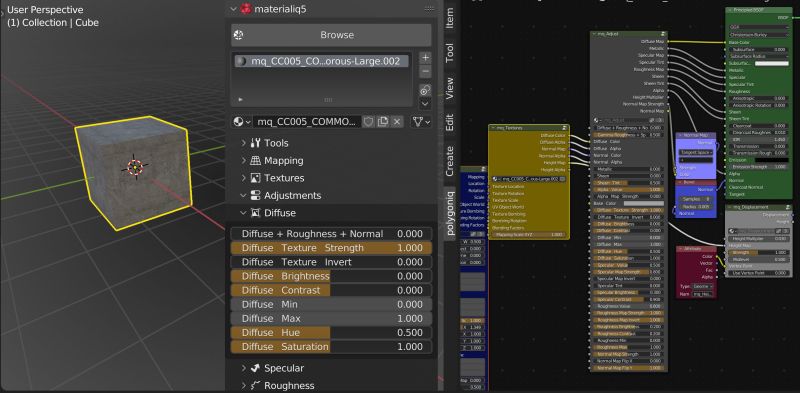Open the Edit sidebar tab
800x393 pixels.
tap(449, 121)
